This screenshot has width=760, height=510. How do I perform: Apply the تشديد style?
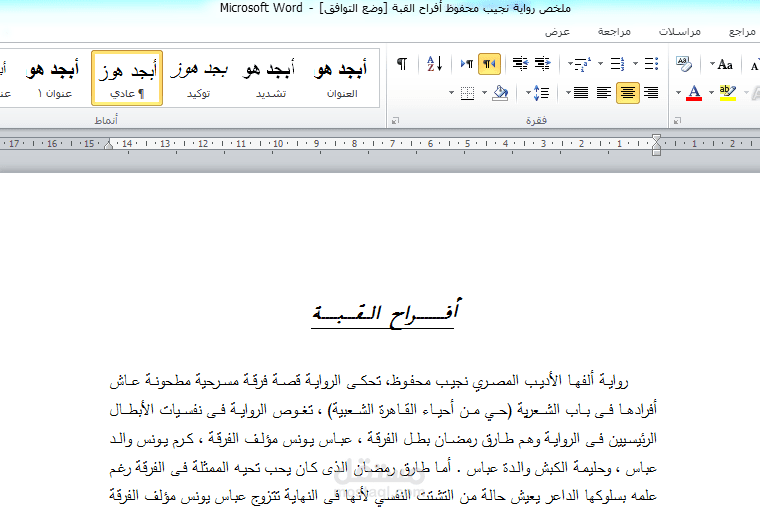tap(270, 78)
